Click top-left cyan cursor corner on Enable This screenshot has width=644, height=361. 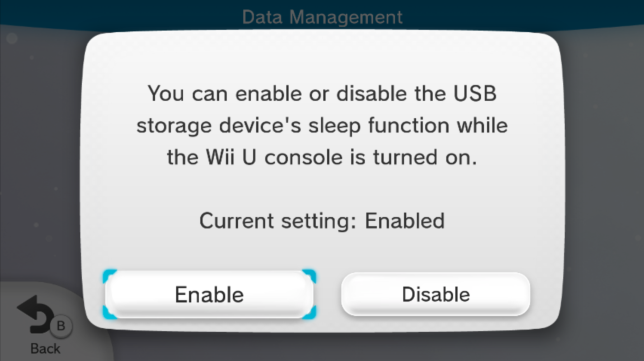109,276
